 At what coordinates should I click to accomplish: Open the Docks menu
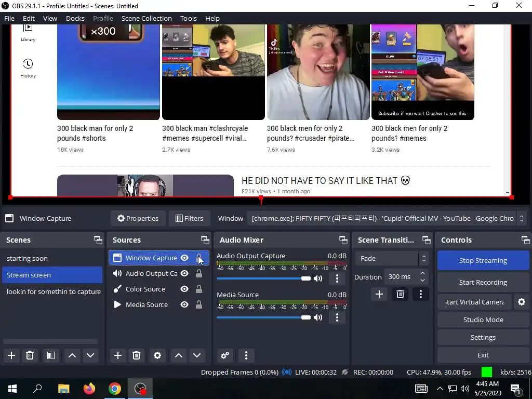click(x=75, y=18)
